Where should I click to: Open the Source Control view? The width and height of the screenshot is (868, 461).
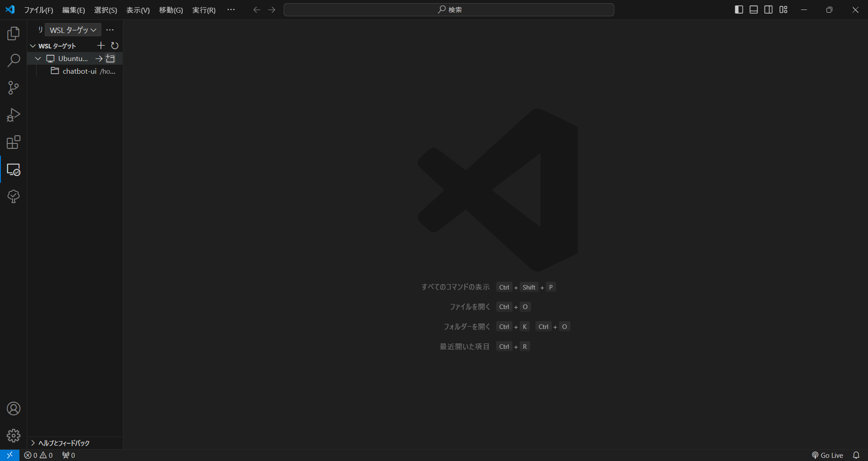pyautogui.click(x=14, y=88)
